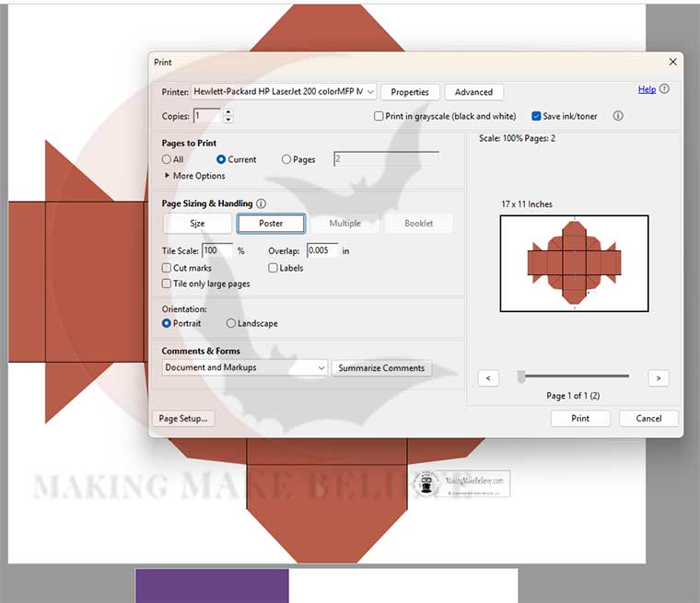Click the page preview slider handle
The height and width of the screenshot is (603, 700).
pos(521,377)
